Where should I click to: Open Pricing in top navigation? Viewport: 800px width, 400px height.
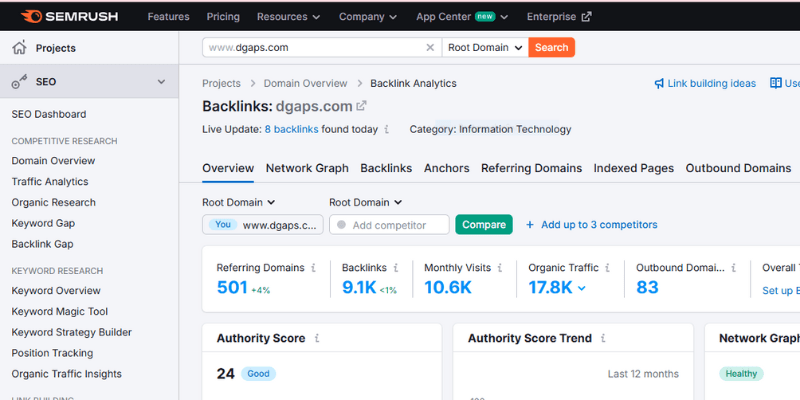tap(223, 16)
